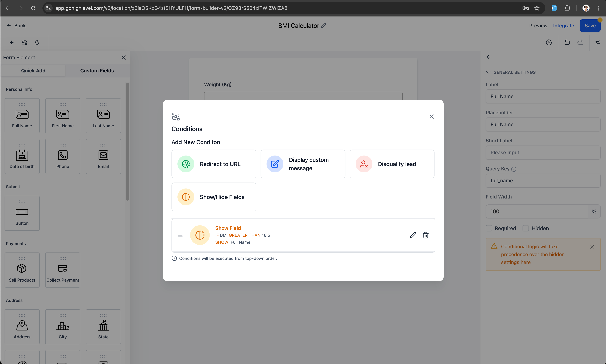
Task: Expand the Personal Info section
Action: coord(19,89)
